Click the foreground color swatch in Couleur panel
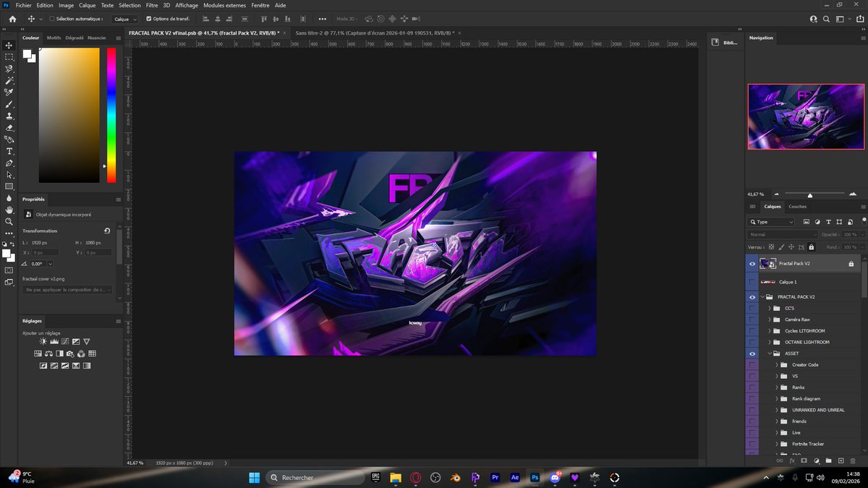The width and height of the screenshot is (868, 488). [27, 53]
